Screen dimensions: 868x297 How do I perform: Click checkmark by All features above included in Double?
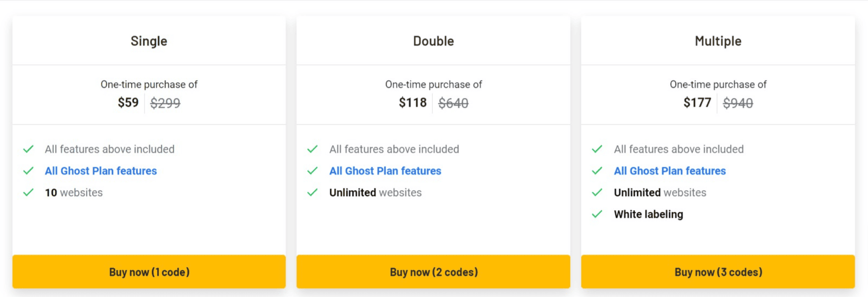[x=313, y=149]
